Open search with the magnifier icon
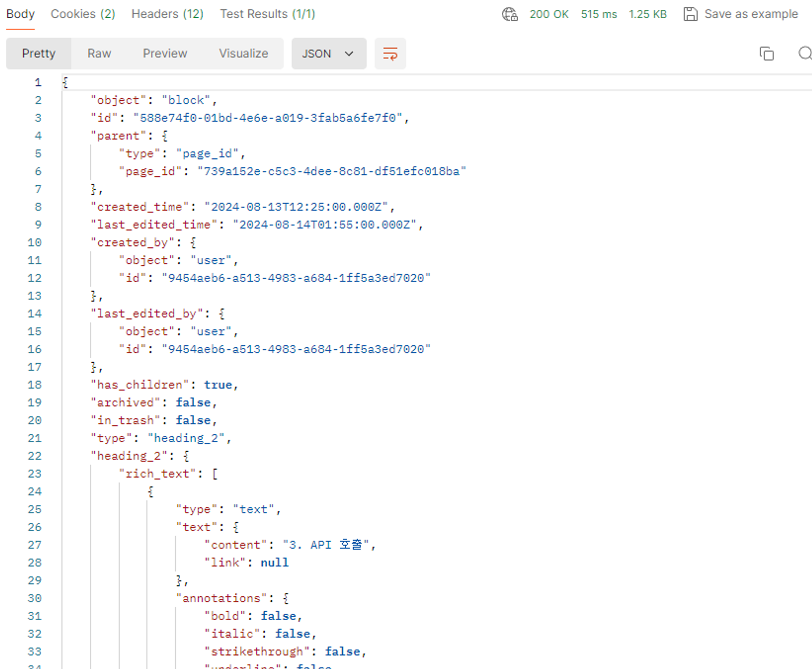 [x=805, y=54]
